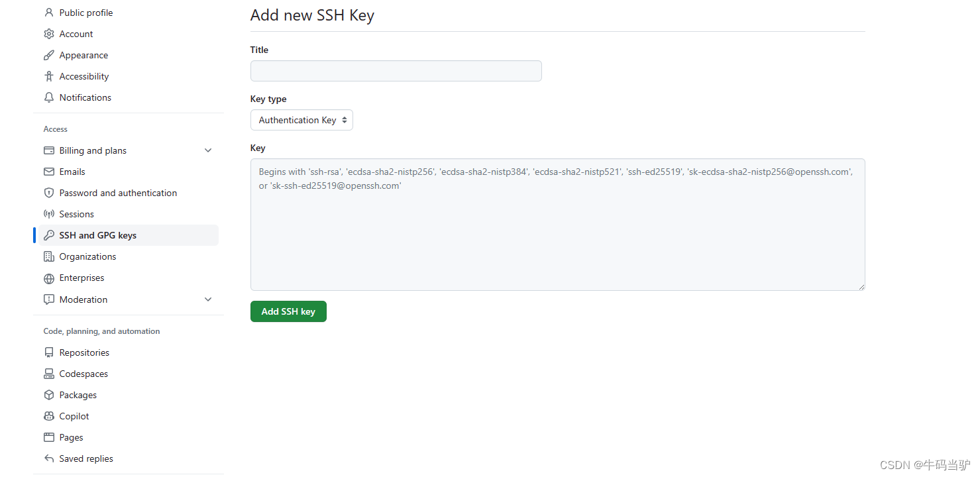The width and height of the screenshot is (980, 477).
Task: Open Organizations settings page
Action: (x=87, y=256)
